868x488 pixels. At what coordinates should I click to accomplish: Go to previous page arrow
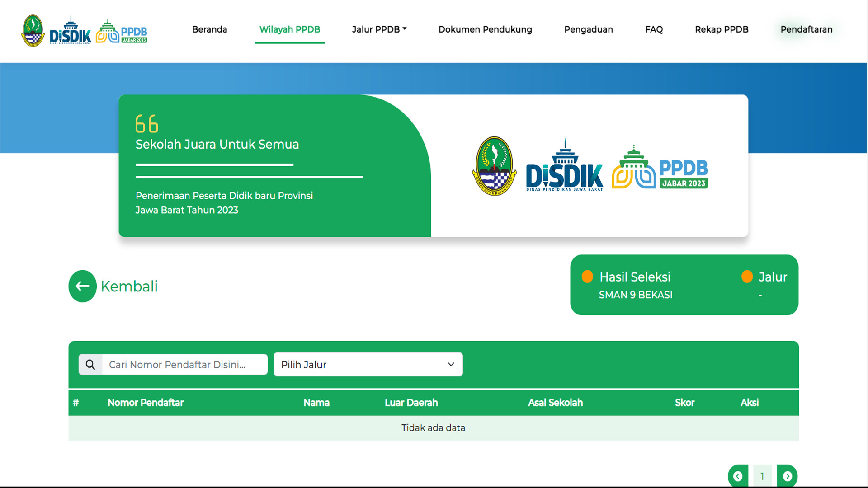tap(738, 476)
